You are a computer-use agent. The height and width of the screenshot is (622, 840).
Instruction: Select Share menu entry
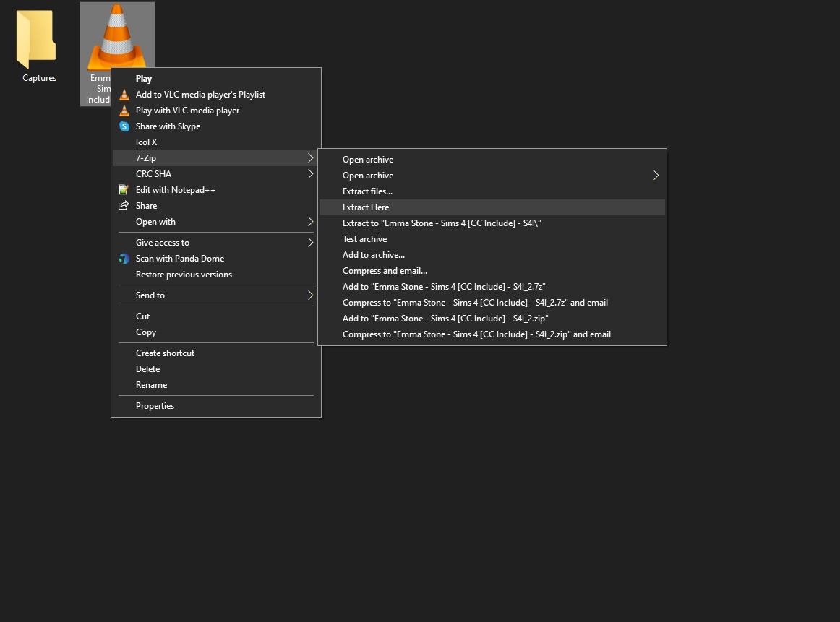[216, 206]
